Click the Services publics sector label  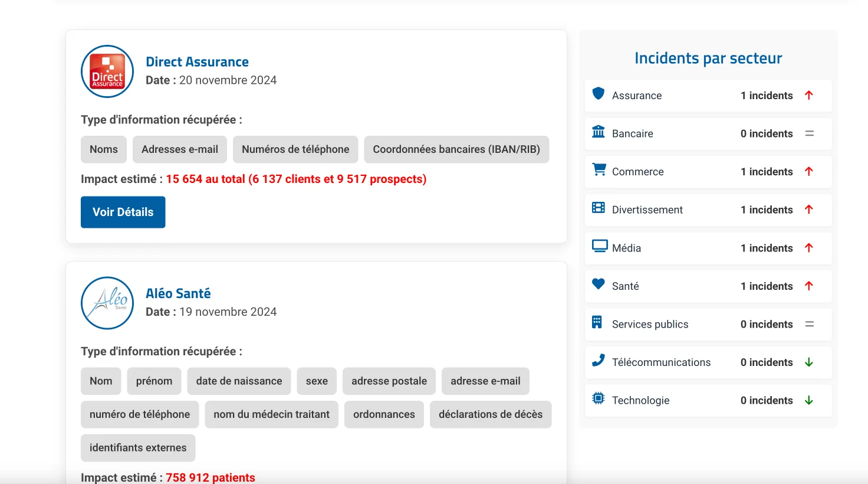coord(650,324)
